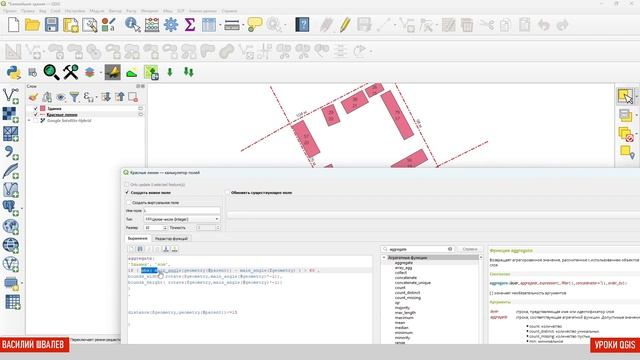Image resolution: width=640 pixels, height=360 pixels.
Task: Open the Вектор menu
Action: pos(116,11)
